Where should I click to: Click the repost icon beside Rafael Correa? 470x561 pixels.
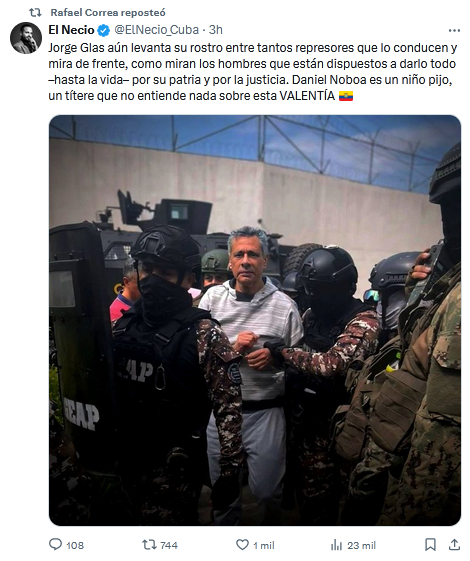35,13
